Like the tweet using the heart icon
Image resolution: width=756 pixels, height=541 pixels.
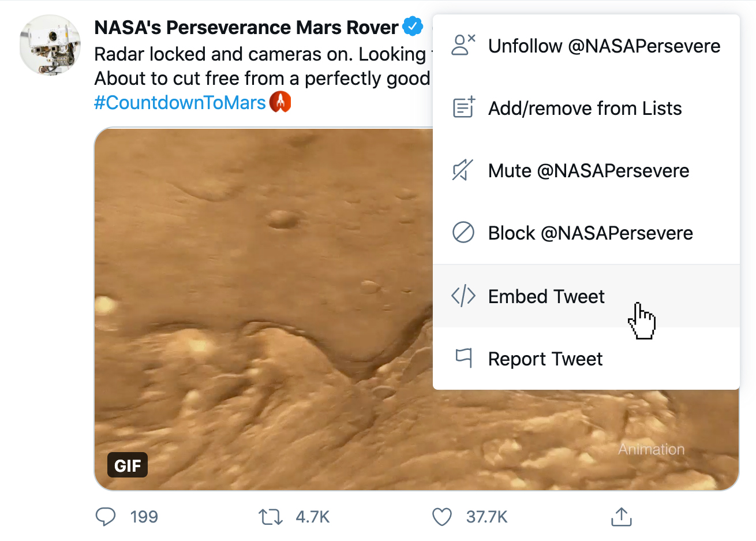pyautogui.click(x=441, y=517)
